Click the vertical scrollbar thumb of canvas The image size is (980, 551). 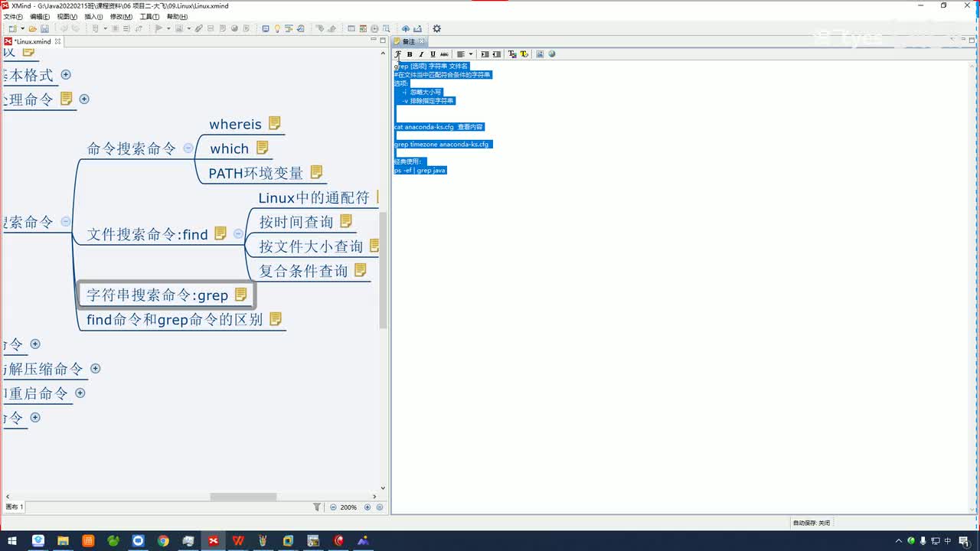(384, 269)
